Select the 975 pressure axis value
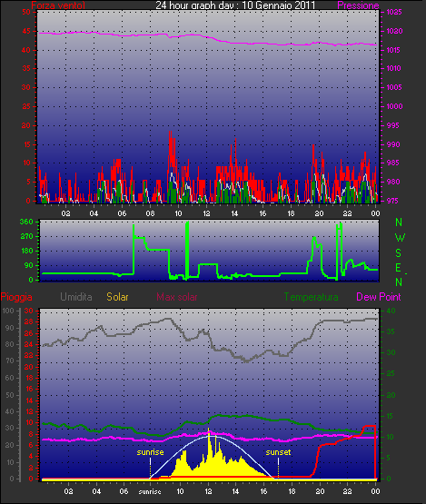426x504 pixels. [392, 201]
